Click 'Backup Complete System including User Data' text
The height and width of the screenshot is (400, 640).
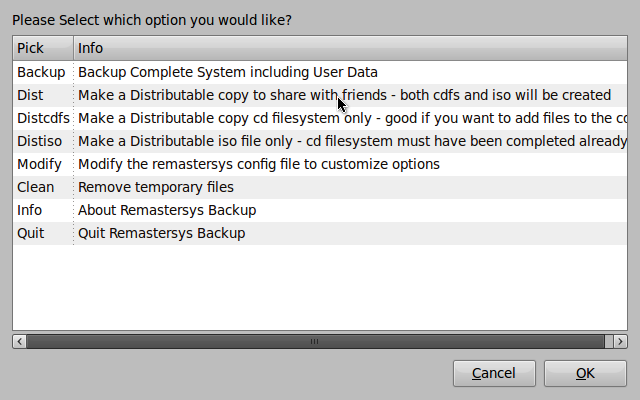(227, 72)
